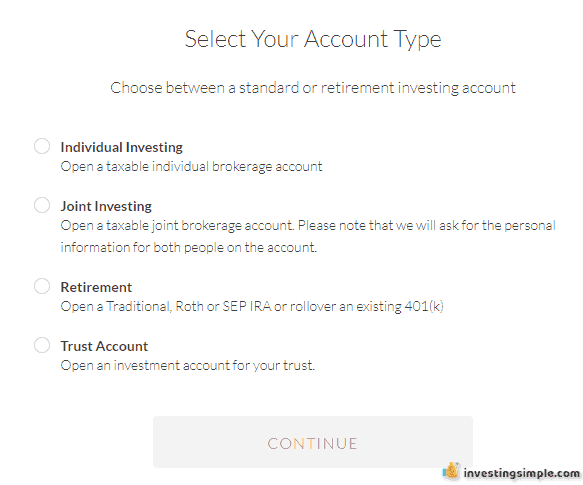
Task: Click the 'Select Your Account Type' heading
Action: click(x=313, y=39)
